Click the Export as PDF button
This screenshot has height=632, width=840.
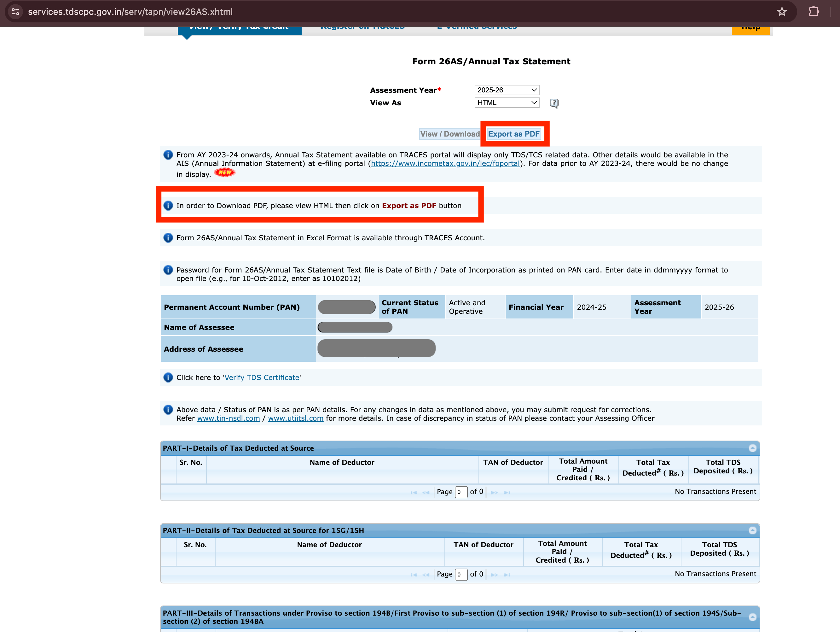point(513,134)
